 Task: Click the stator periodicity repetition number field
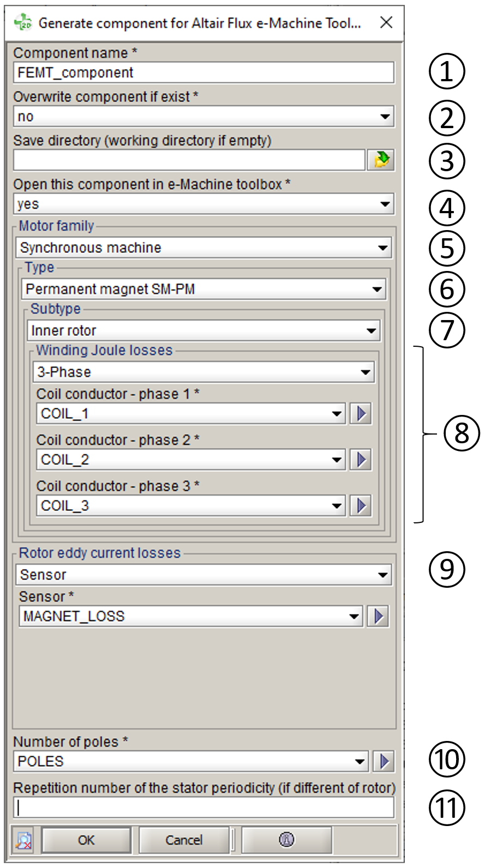(203, 807)
